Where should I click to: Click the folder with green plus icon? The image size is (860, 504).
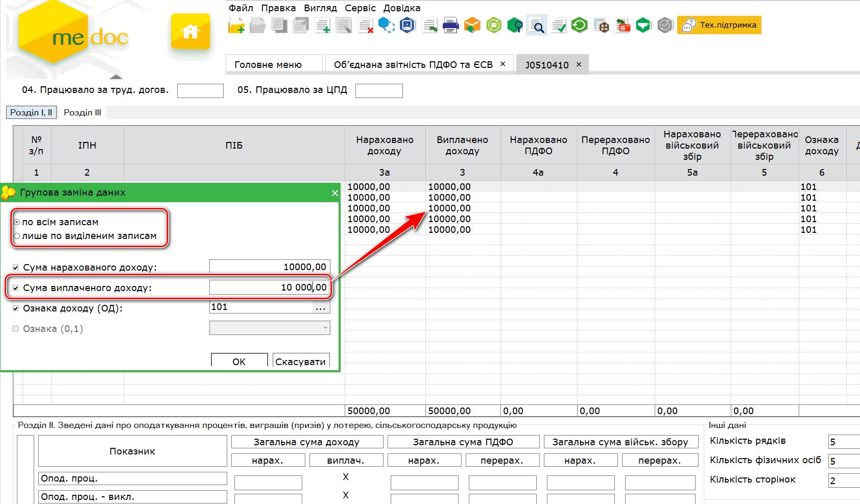click(x=236, y=25)
